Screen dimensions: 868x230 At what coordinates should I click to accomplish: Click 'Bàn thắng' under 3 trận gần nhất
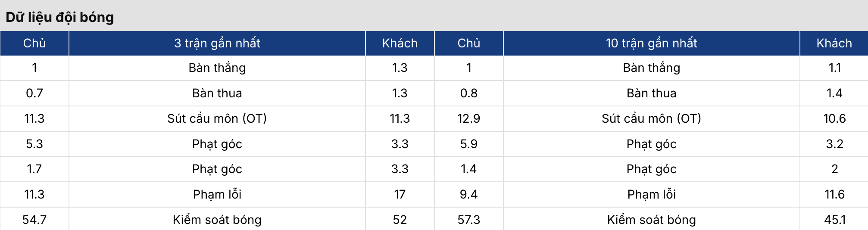[x=217, y=68]
